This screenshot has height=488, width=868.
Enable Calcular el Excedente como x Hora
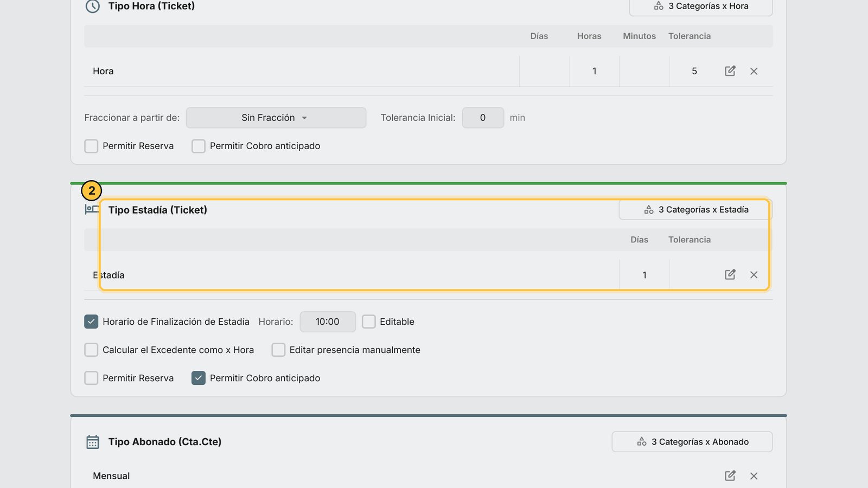point(91,350)
